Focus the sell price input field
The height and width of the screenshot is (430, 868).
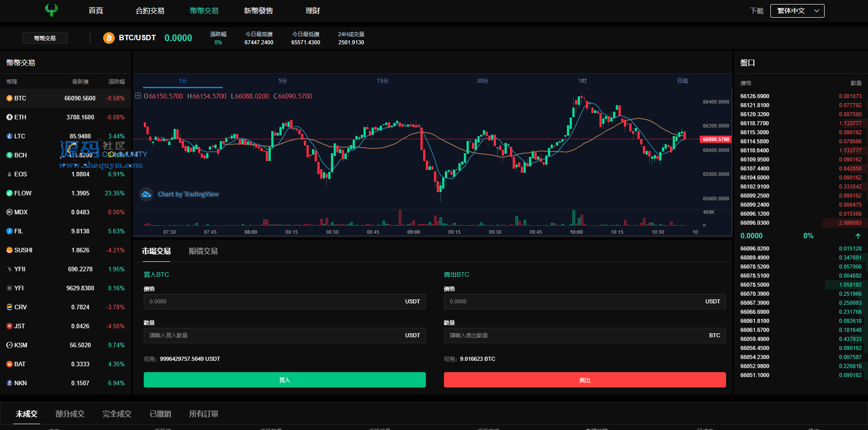tap(585, 302)
